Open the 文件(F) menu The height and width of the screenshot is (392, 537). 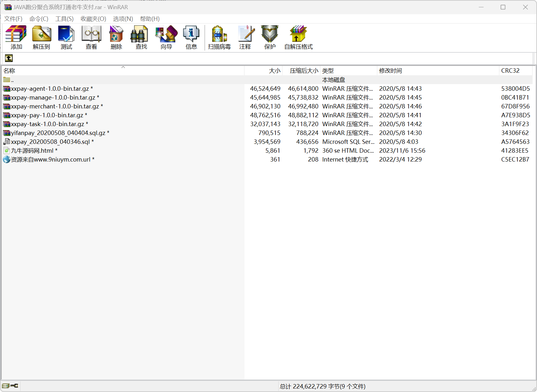coord(13,19)
